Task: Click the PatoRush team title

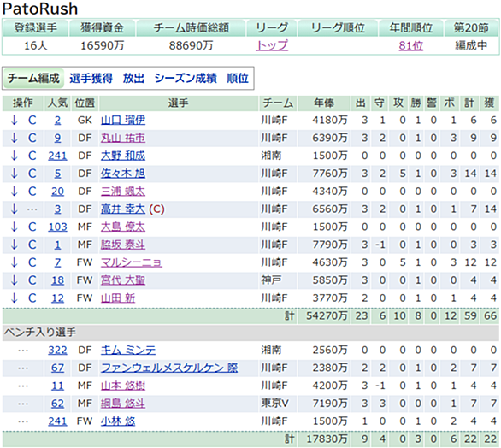Action: [40, 9]
